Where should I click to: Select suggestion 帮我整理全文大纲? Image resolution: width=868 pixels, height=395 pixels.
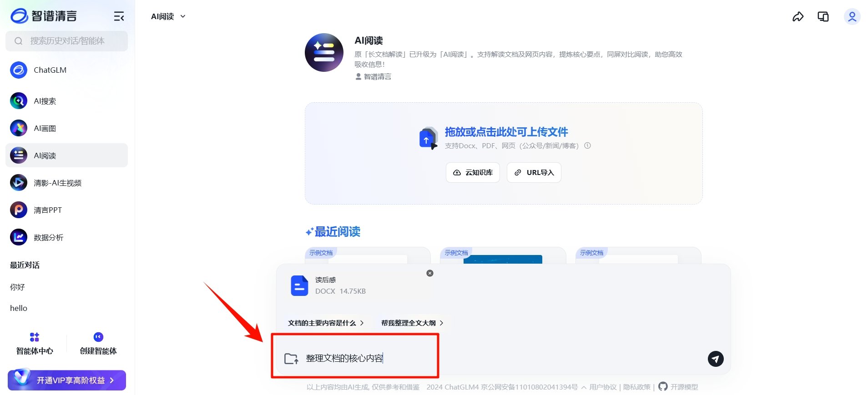coord(412,323)
